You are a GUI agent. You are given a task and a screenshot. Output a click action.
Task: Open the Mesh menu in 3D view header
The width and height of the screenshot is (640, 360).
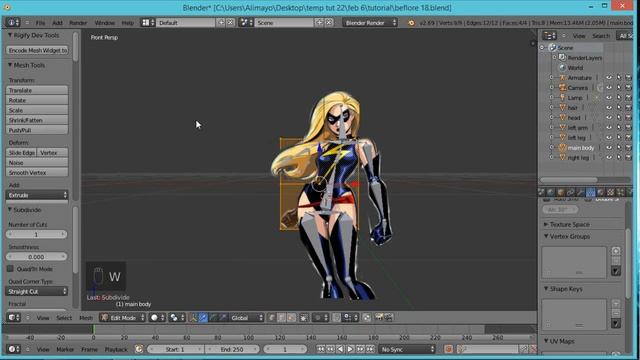pyautogui.click(x=86, y=318)
